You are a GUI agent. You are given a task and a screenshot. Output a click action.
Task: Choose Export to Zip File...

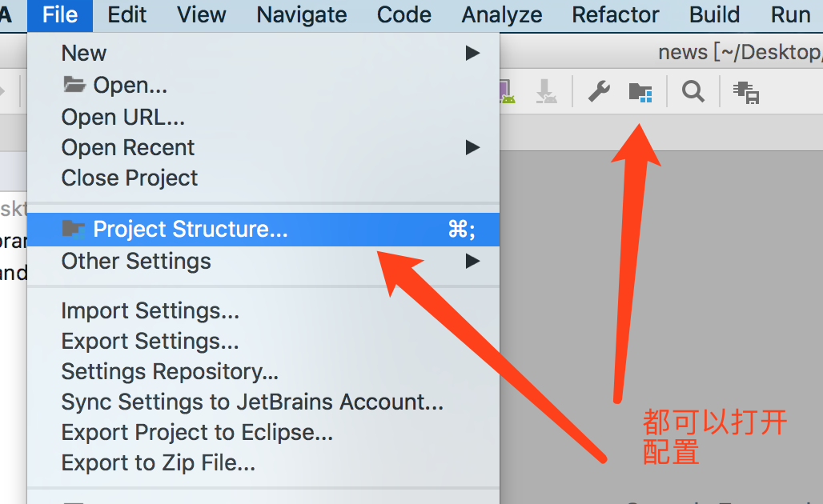(x=158, y=463)
